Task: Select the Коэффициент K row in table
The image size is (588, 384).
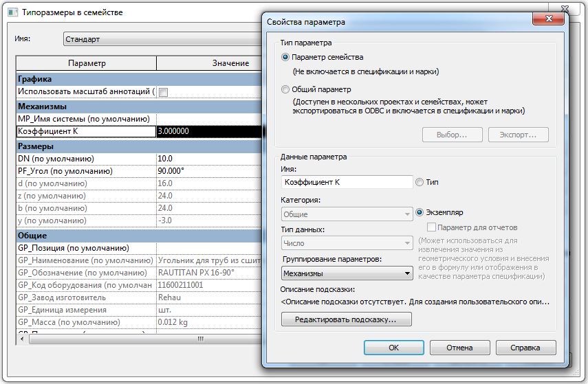Action: point(86,131)
